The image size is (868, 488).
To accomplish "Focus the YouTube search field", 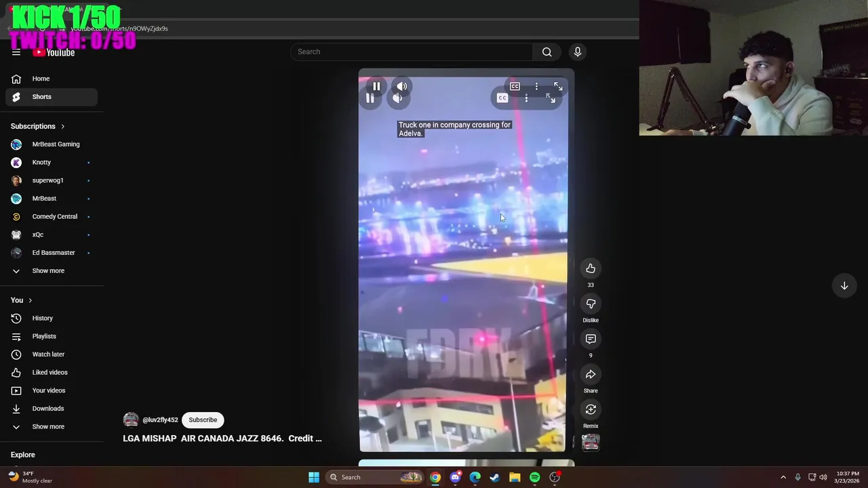I will click(412, 52).
